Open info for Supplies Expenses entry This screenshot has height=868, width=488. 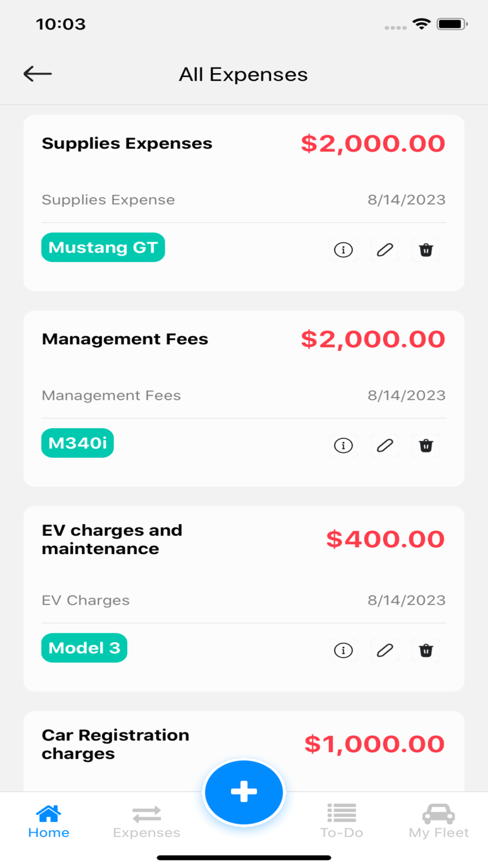(344, 250)
